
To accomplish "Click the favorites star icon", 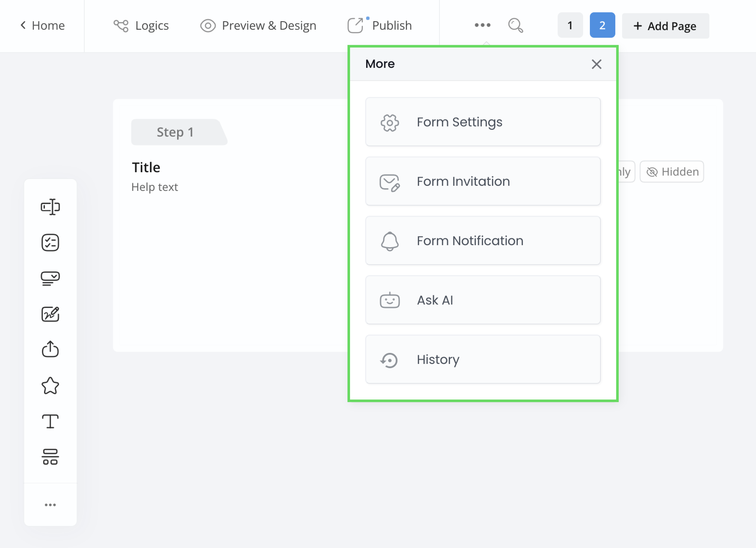I will [x=51, y=385].
